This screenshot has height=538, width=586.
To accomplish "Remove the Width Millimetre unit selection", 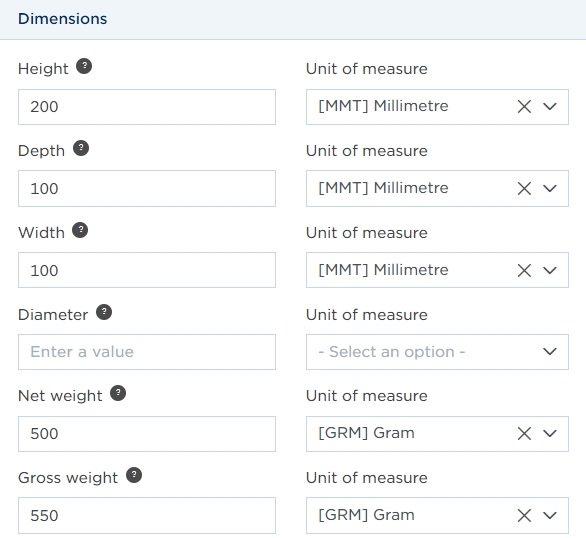I will pyautogui.click(x=524, y=270).
